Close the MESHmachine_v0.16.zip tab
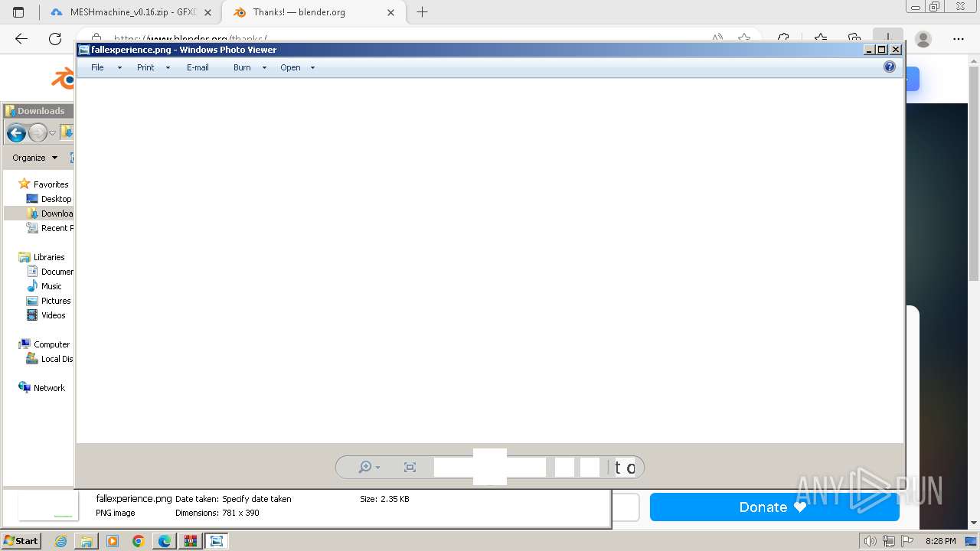Viewport: 980px width, 551px height. click(x=207, y=12)
